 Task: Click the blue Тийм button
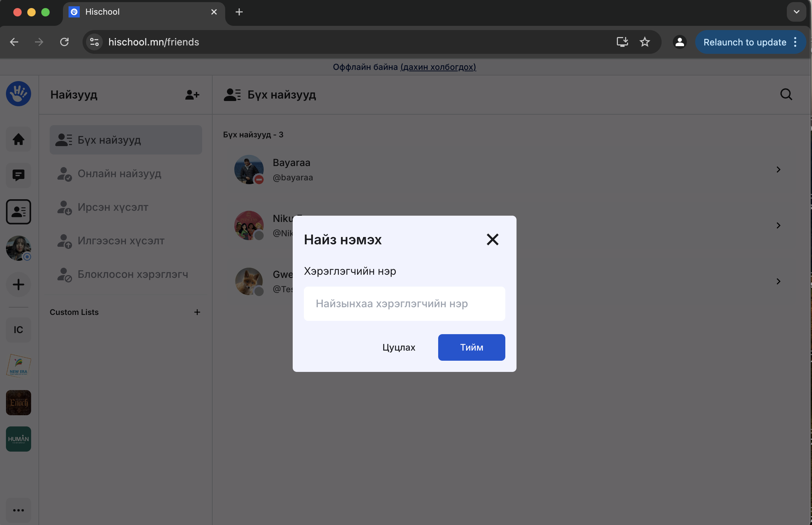pos(471,347)
